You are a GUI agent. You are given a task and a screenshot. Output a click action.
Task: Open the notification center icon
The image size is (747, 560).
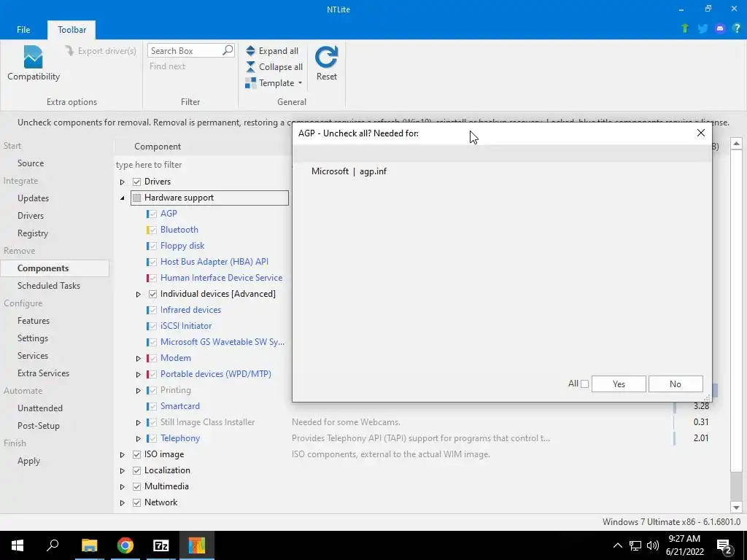724,546
